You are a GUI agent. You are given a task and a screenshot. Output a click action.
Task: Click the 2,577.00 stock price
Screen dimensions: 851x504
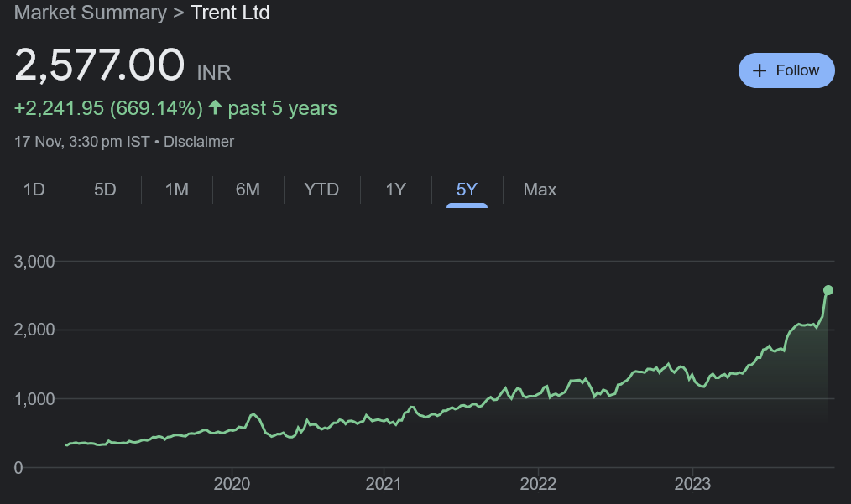click(x=99, y=65)
